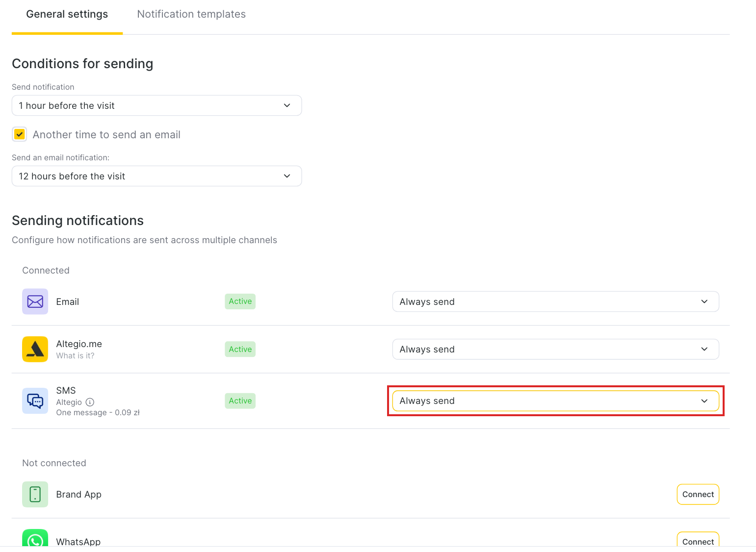Click the 'Brand App' channel name
756x552 pixels.
[x=78, y=494]
